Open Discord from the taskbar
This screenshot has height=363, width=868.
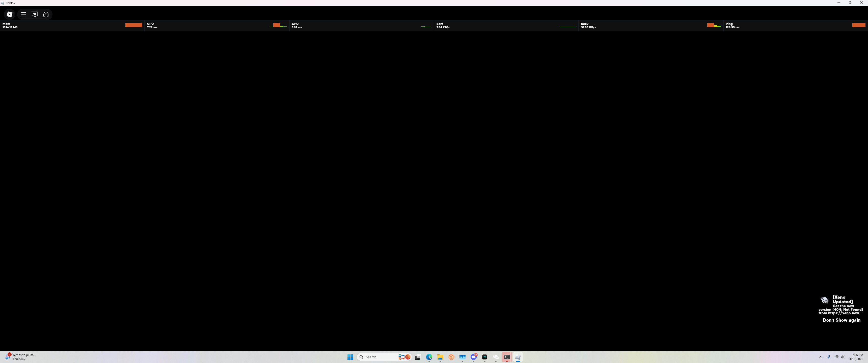pos(473,357)
